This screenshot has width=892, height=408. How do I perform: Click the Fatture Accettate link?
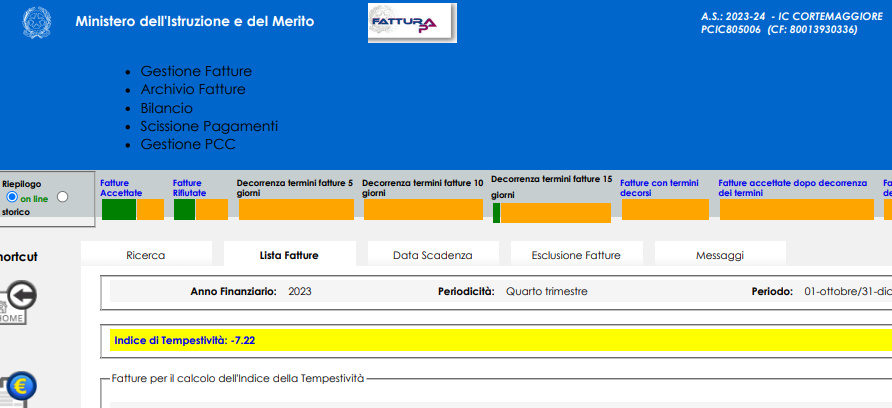121,187
